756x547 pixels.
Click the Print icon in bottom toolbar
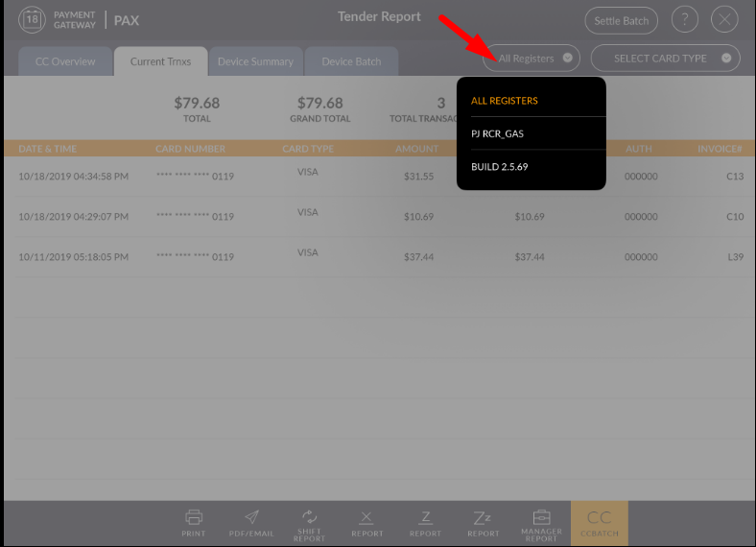tap(194, 522)
